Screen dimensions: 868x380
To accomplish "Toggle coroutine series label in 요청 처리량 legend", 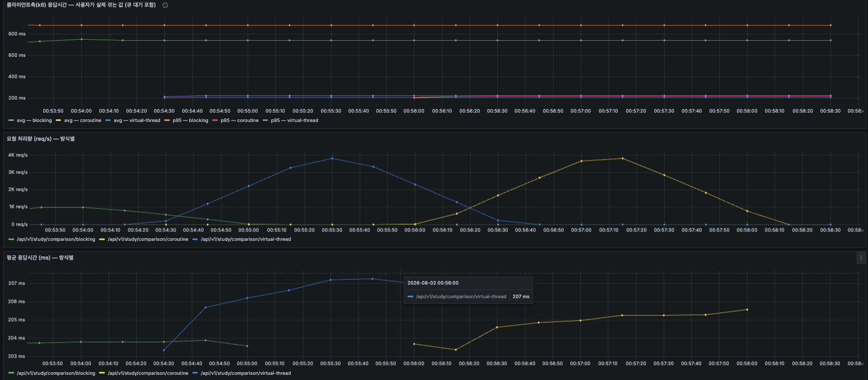I will 148,239.
